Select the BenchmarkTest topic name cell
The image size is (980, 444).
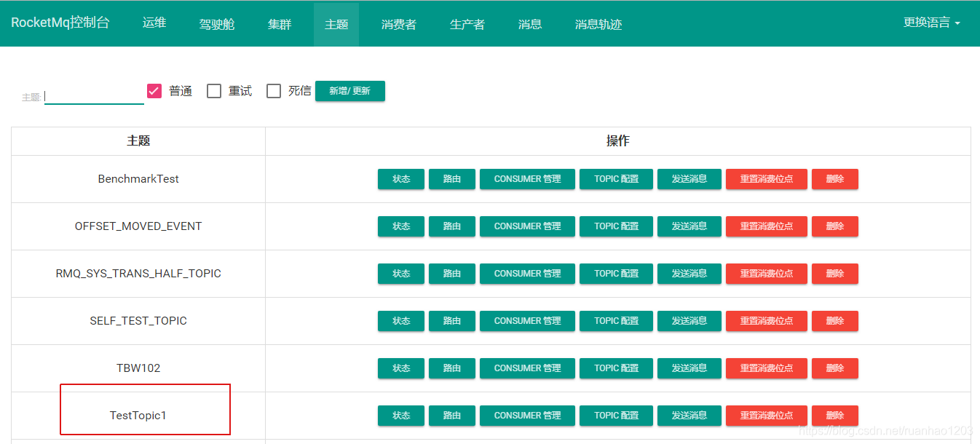click(138, 179)
